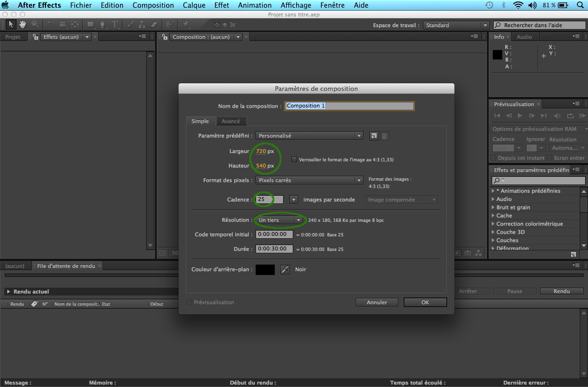Click the Durée timecode field
The width and height of the screenshot is (588, 387).
coord(274,249)
